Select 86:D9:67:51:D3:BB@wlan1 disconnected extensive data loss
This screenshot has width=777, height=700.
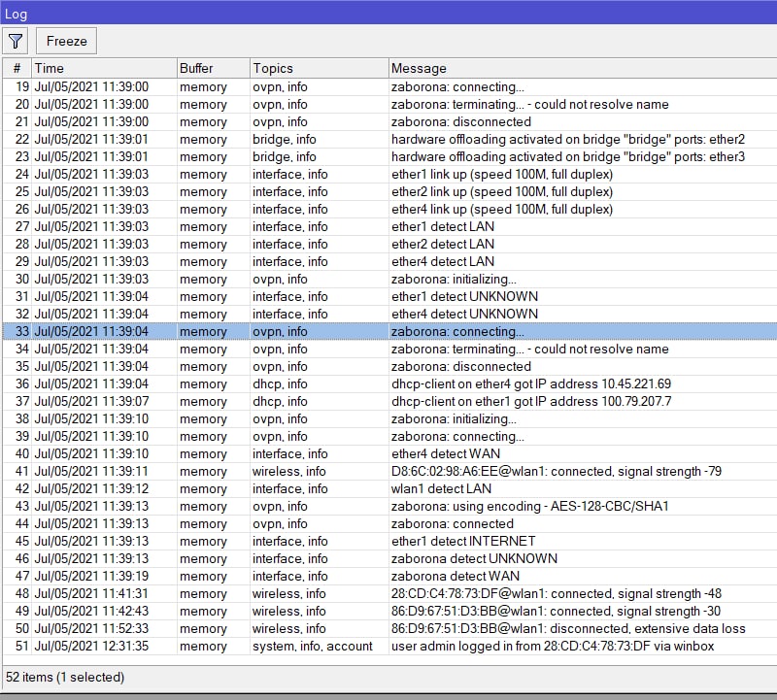pos(568,629)
